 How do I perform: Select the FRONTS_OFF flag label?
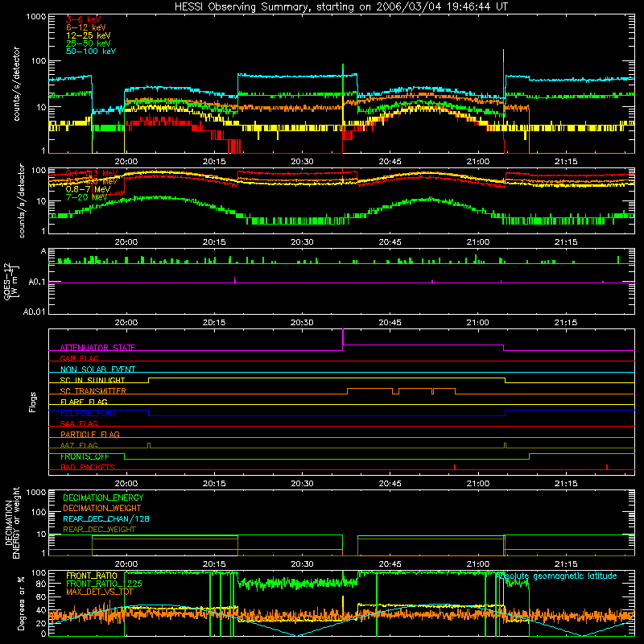click(x=85, y=456)
